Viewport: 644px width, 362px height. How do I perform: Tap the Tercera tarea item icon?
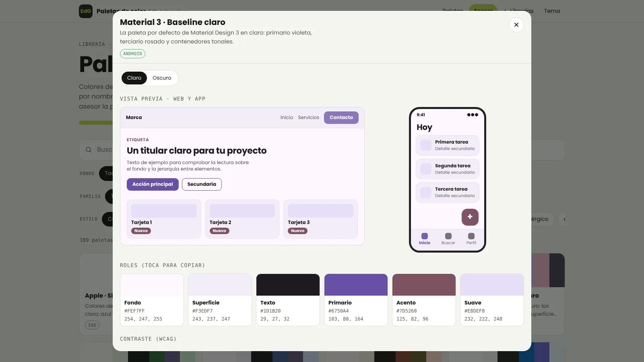tap(426, 192)
